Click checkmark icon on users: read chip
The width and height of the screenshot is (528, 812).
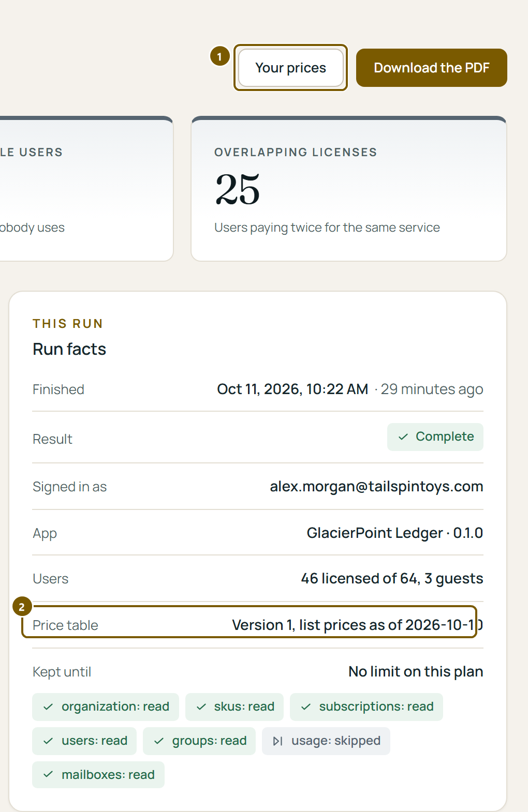coord(48,741)
